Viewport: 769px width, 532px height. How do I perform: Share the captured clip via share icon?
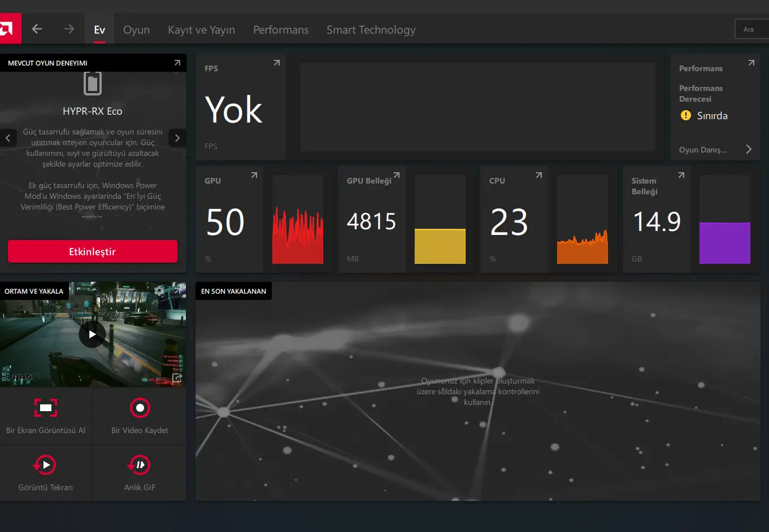click(x=177, y=378)
